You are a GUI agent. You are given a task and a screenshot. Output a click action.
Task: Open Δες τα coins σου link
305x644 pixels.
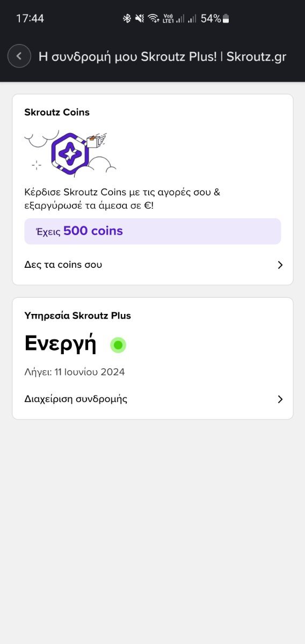152,265
